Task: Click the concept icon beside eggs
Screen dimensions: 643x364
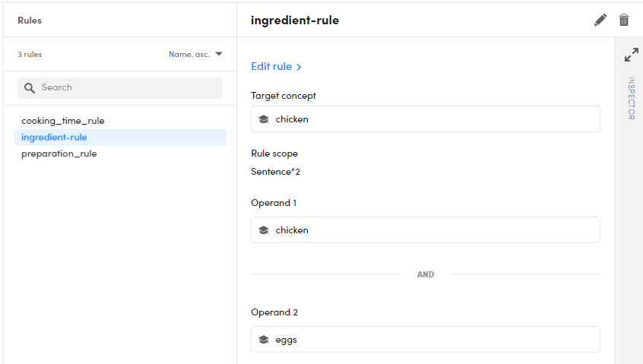Action: point(264,340)
